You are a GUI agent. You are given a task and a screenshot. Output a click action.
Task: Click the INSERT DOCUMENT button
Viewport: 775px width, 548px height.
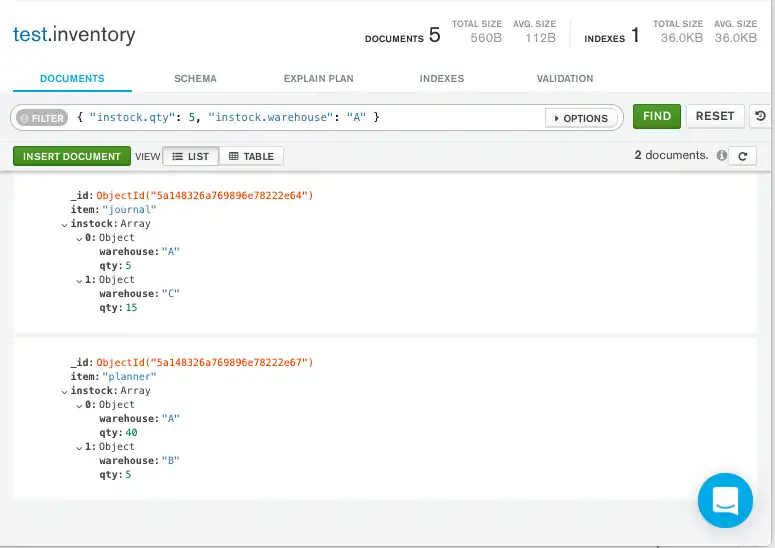pos(71,156)
